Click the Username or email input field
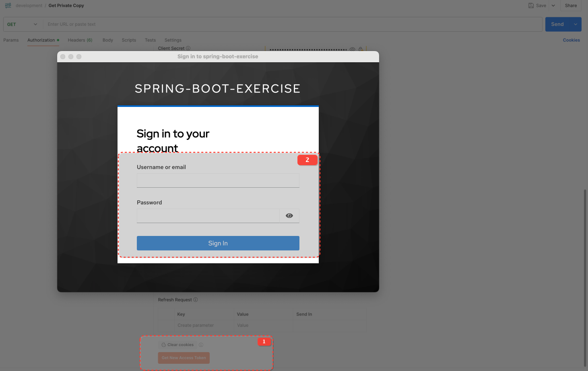 coord(218,180)
